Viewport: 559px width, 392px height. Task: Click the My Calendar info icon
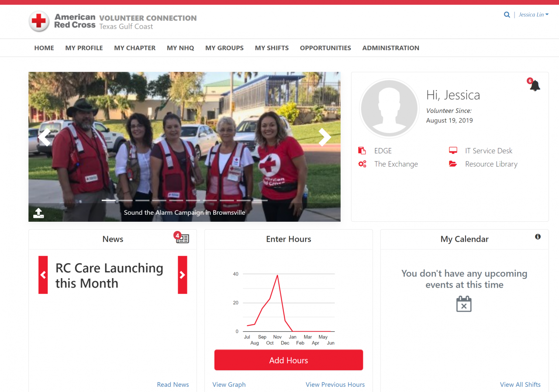pyautogui.click(x=538, y=237)
